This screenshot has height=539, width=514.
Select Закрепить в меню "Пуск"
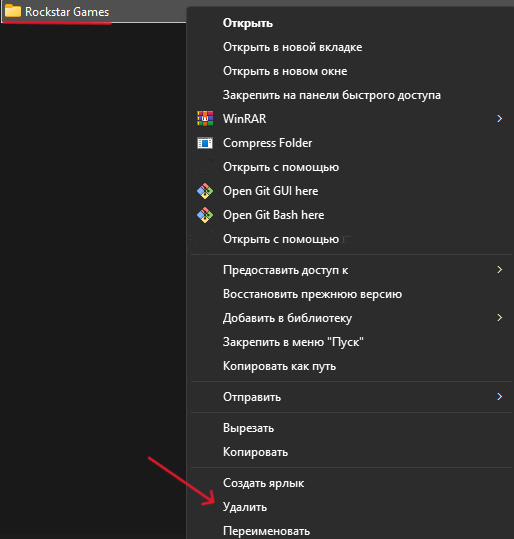[x=293, y=342]
